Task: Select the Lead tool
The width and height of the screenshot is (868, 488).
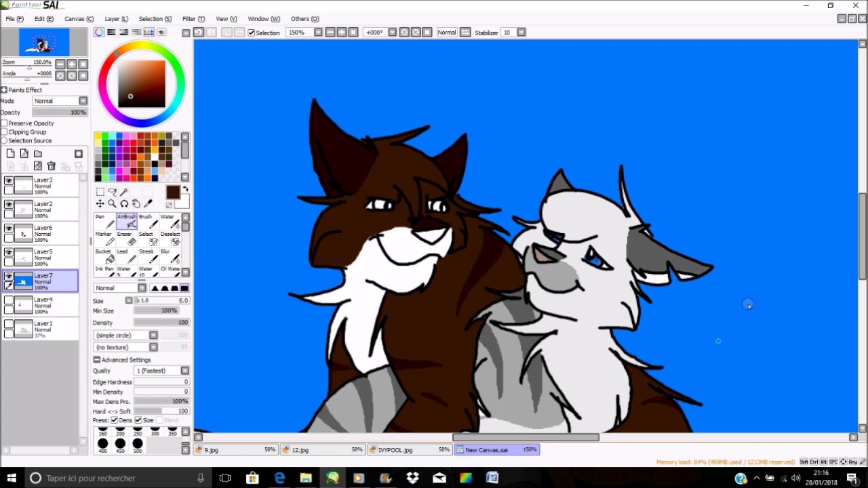Action: pyautogui.click(x=126, y=256)
